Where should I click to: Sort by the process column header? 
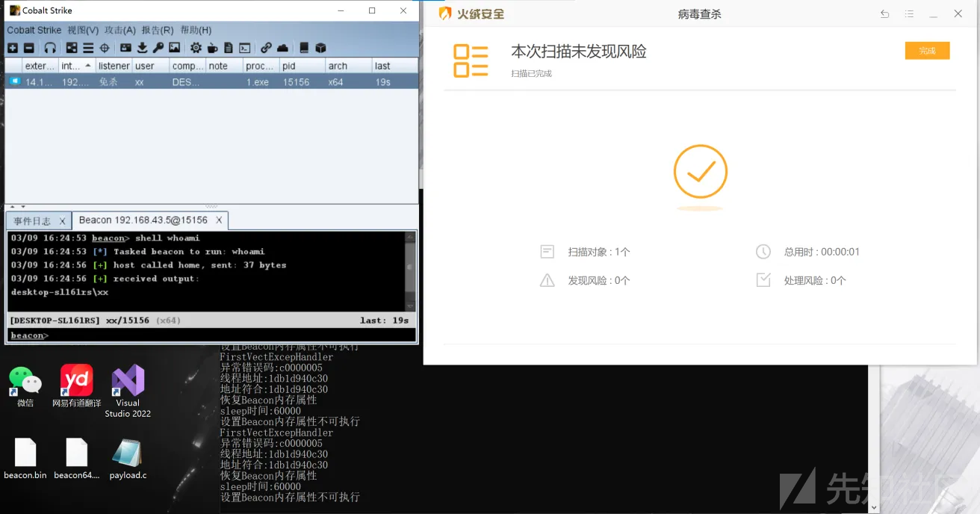[261, 66]
